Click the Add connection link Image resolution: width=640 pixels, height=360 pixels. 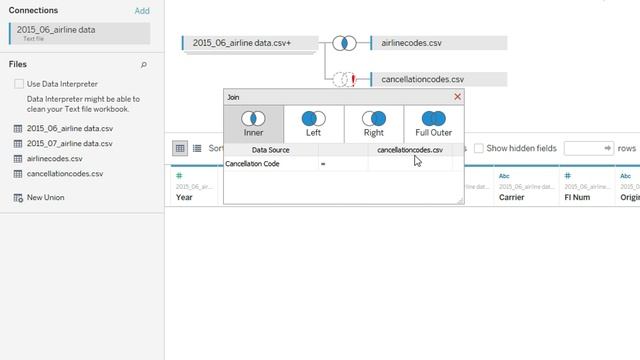click(142, 11)
